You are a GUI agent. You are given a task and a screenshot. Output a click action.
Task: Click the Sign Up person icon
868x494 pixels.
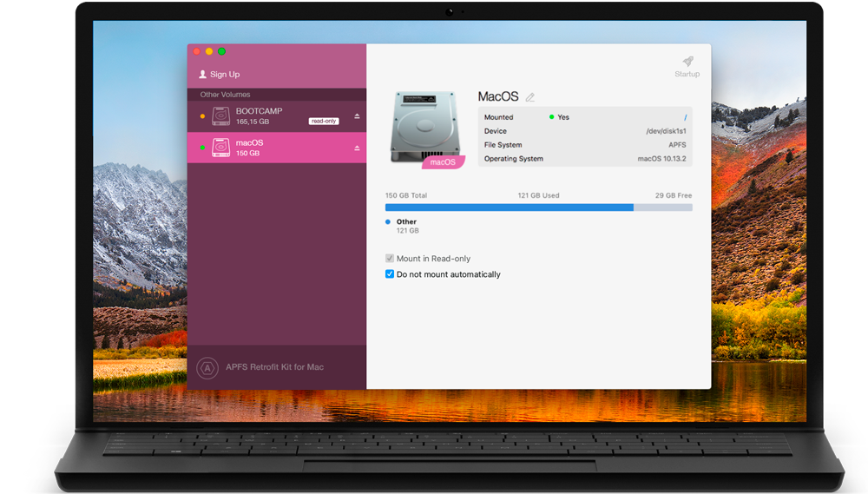tap(203, 75)
